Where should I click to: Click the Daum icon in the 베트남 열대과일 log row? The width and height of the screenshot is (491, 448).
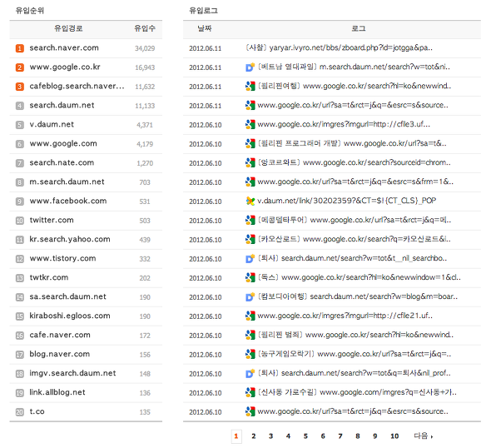[250, 67]
